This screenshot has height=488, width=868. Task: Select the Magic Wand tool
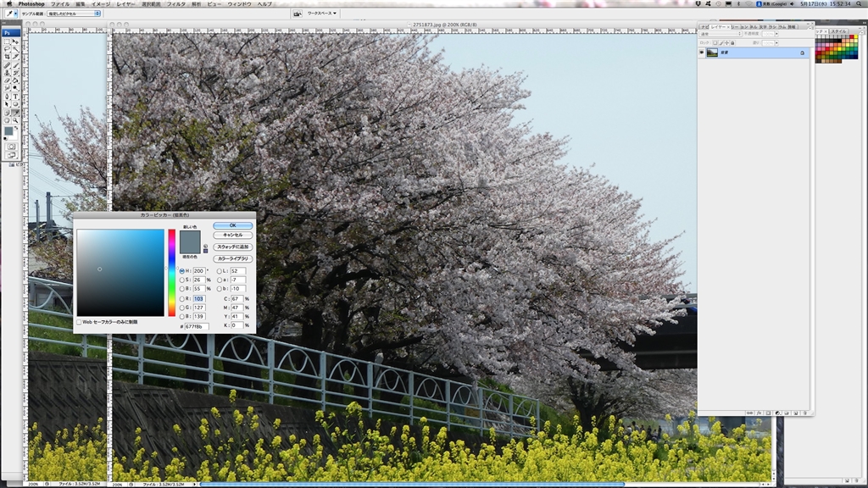pyautogui.click(x=15, y=49)
